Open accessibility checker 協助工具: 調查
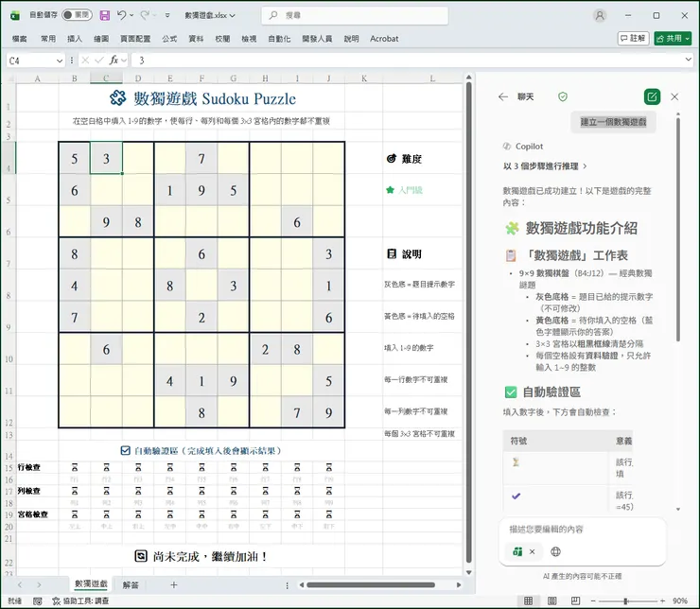Image resolution: width=700 pixels, height=609 pixels. [x=80, y=601]
